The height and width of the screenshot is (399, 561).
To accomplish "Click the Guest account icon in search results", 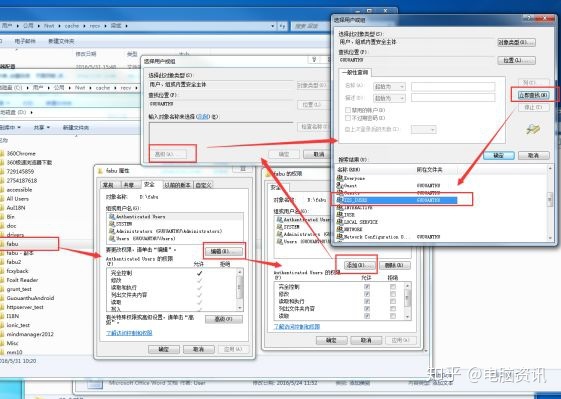I will 340,185.
